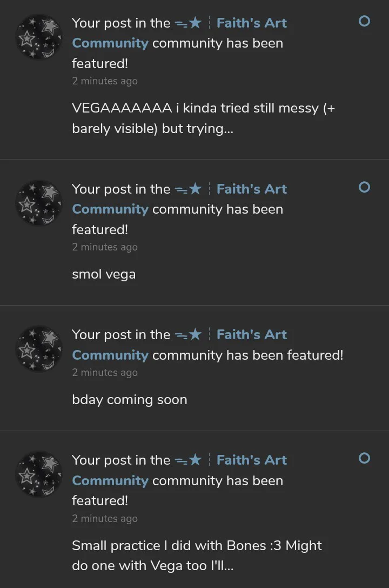Open avatar on VEGAAAAAAA notification
Screen dimensions: 389x588
click(x=39, y=37)
